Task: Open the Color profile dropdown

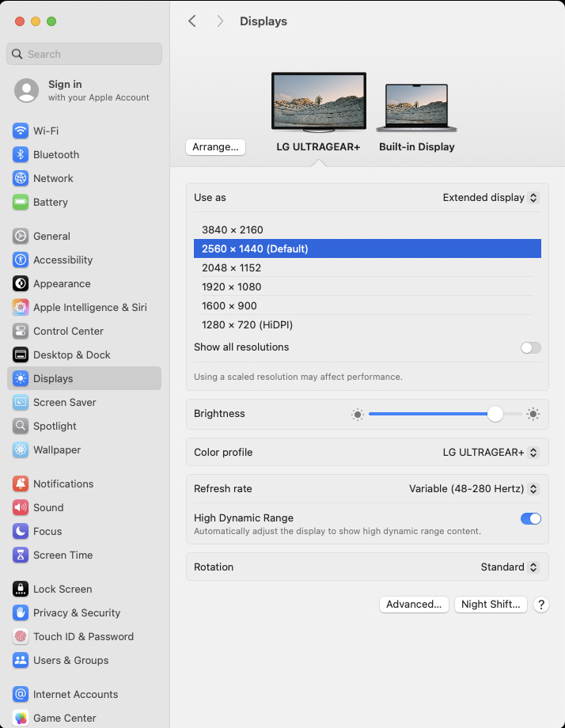Action: 491,453
